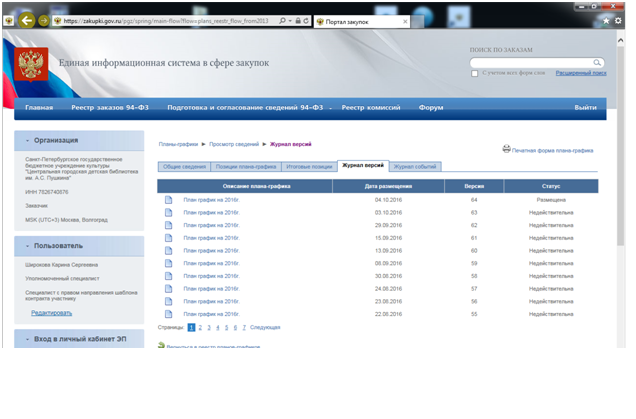
Task: Toggle the 'С учетом всех форм слов' checkbox
Action: [x=474, y=73]
